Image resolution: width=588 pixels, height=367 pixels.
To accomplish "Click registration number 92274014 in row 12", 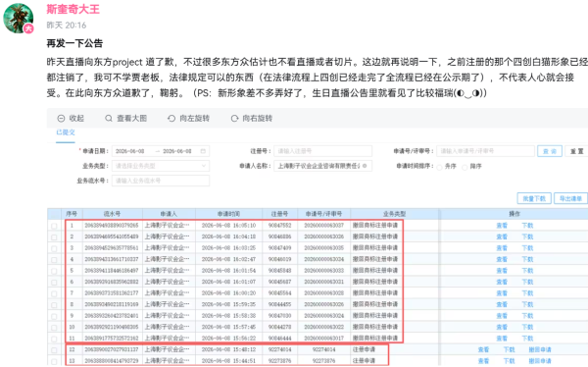I will click(x=279, y=349).
